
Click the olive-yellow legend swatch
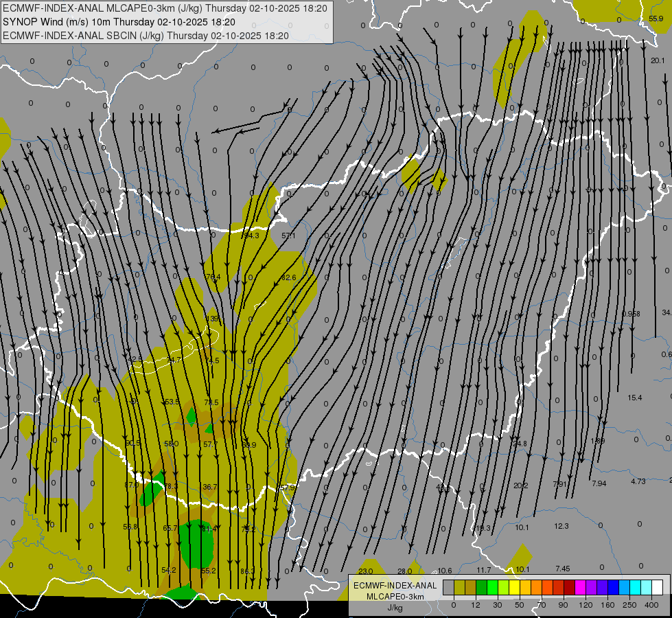coord(459,587)
